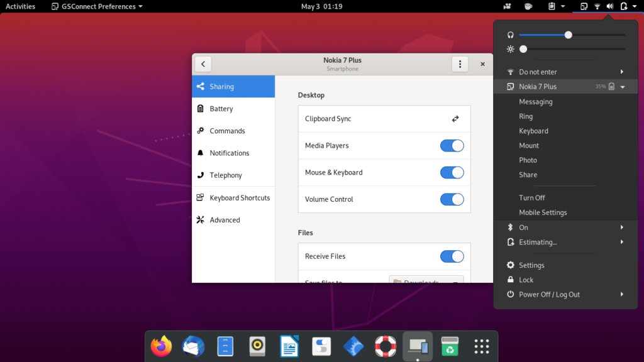The height and width of the screenshot is (362, 644).
Task: Open the three-dot device menu
Action: [460, 64]
